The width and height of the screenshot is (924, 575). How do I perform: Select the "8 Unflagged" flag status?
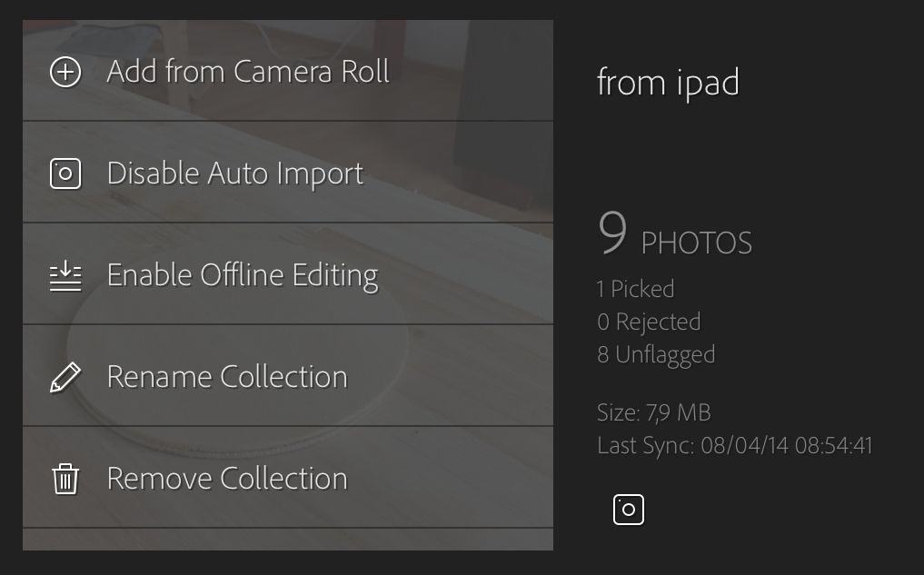(656, 354)
